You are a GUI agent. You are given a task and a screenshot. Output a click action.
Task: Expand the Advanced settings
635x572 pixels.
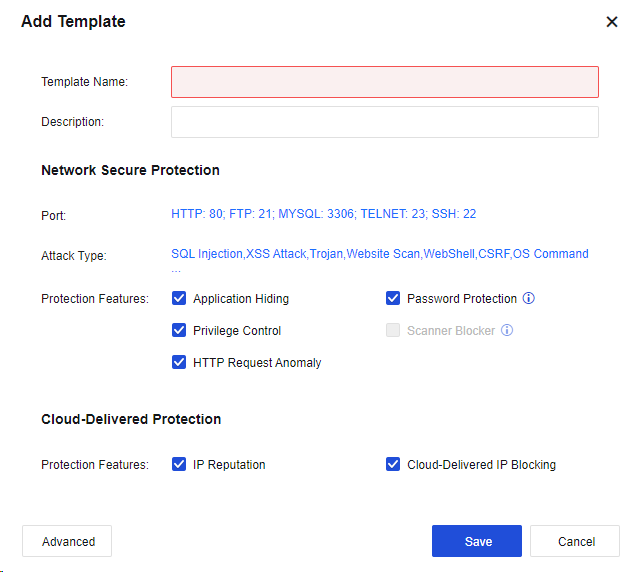[67, 541]
